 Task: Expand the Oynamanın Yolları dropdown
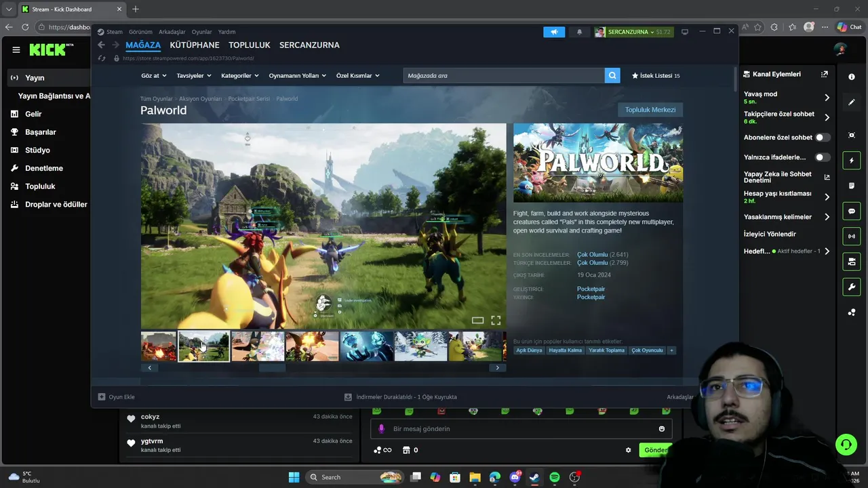click(298, 76)
